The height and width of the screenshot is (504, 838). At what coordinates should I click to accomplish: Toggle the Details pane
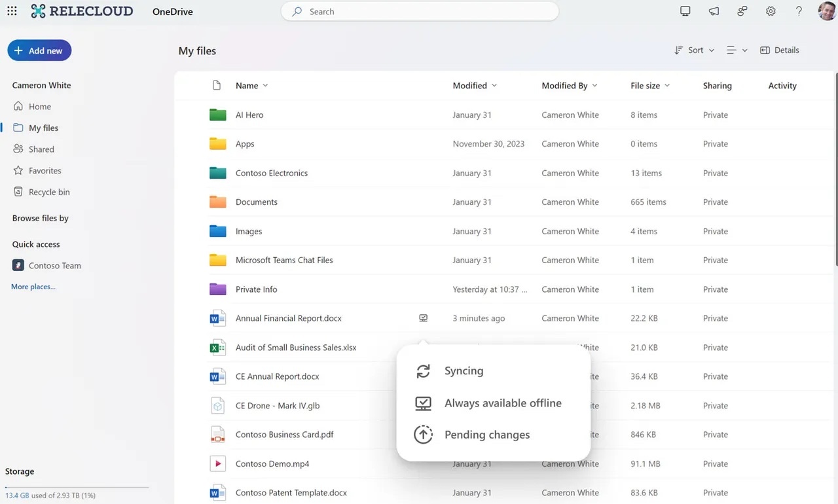click(x=780, y=50)
